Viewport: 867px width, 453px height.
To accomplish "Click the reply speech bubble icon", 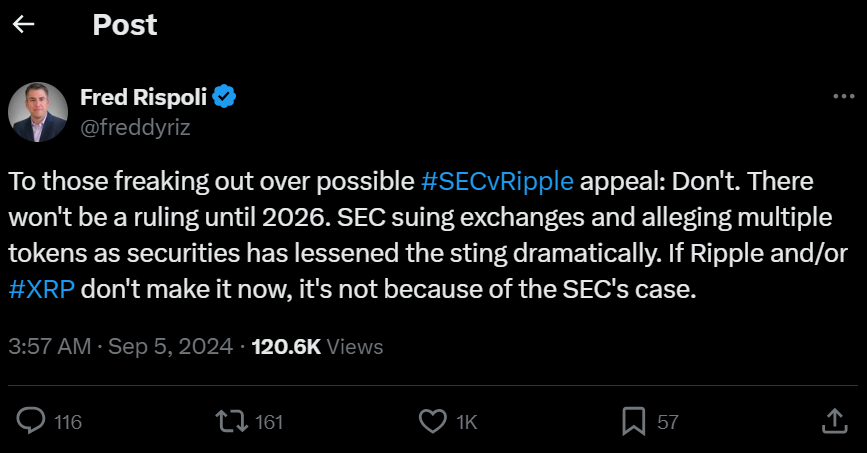I will point(33,422).
